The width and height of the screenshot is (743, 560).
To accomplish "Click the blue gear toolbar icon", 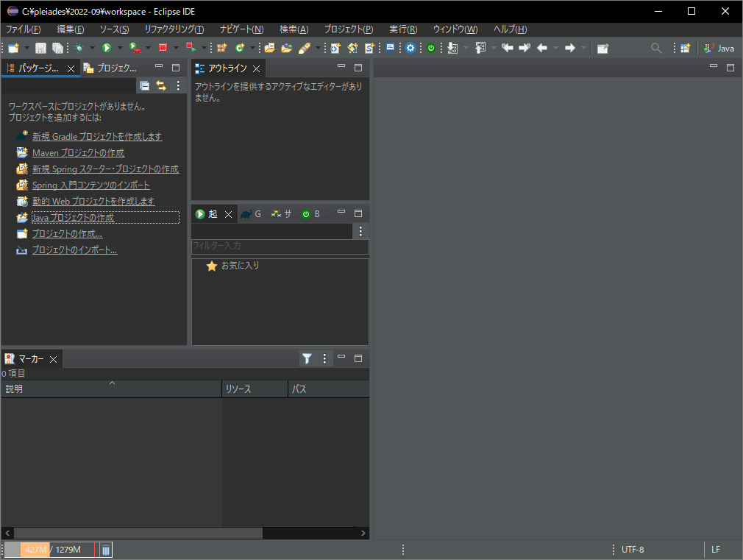I will pos(410,48).
